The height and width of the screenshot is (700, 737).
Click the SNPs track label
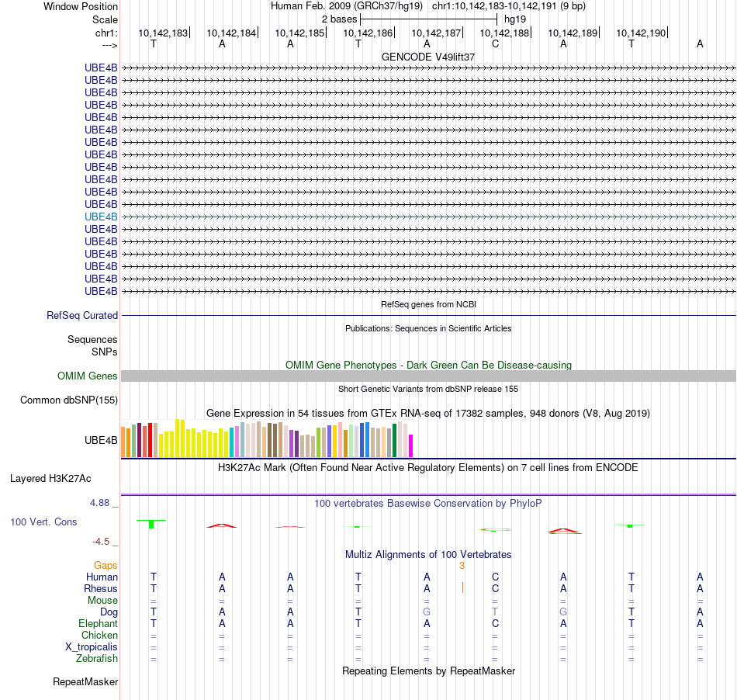(x=105, y=352)
